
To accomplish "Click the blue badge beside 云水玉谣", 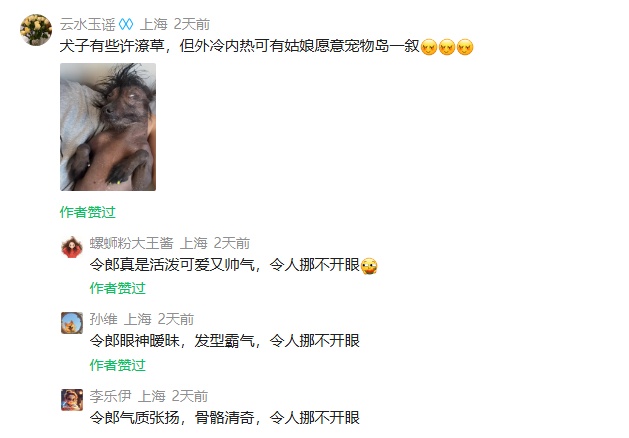I will 126,24.
